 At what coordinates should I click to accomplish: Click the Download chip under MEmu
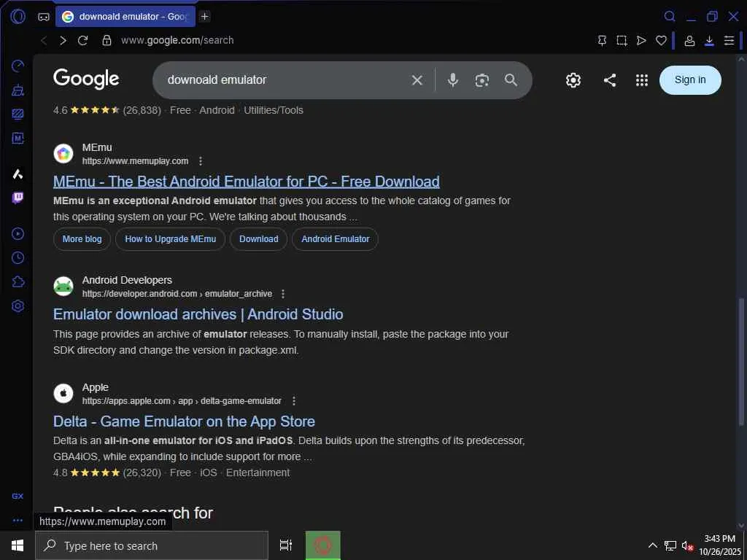pyautogui.click(x=259, y=239)
